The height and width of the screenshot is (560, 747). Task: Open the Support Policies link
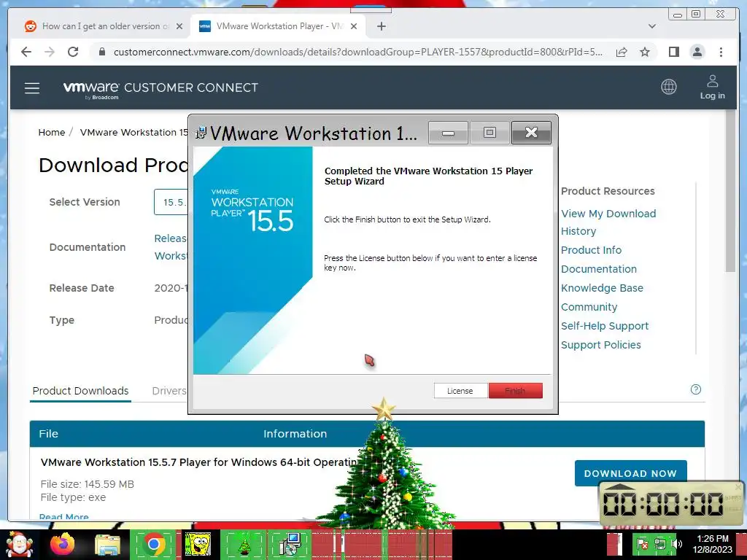[x=601, y=345]
